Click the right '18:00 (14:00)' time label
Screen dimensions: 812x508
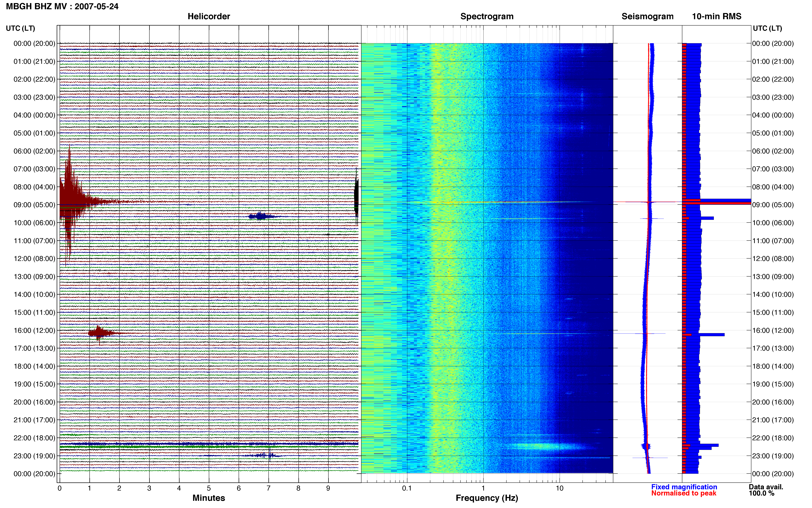[773, 366]
